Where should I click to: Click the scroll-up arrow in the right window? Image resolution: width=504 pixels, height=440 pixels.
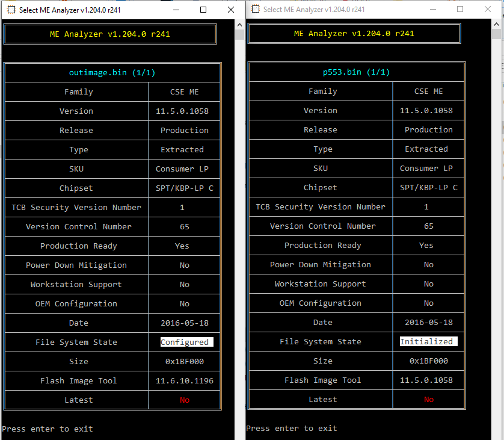click(496, 24)
